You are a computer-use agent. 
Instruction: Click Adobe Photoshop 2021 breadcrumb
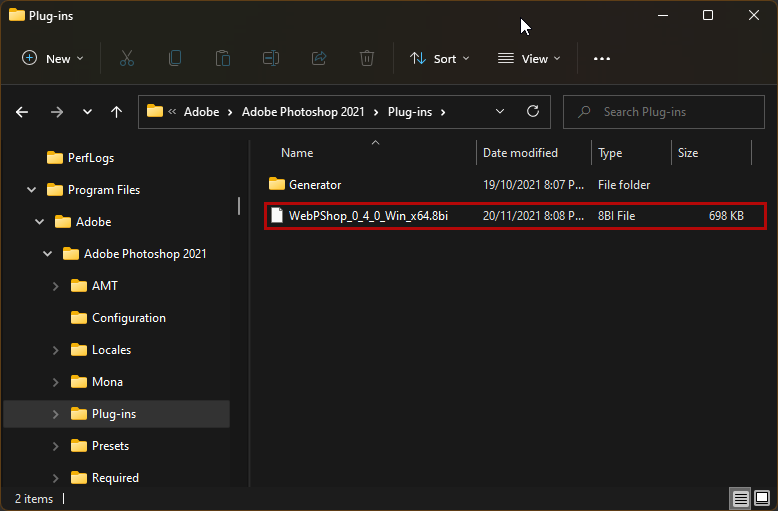click(x=303, y=112)
